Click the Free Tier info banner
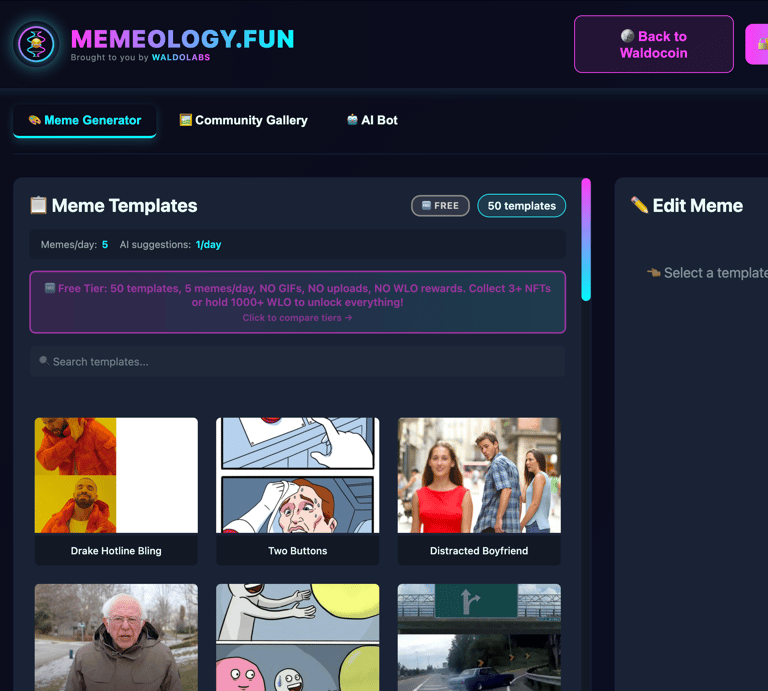 [298, 302]
